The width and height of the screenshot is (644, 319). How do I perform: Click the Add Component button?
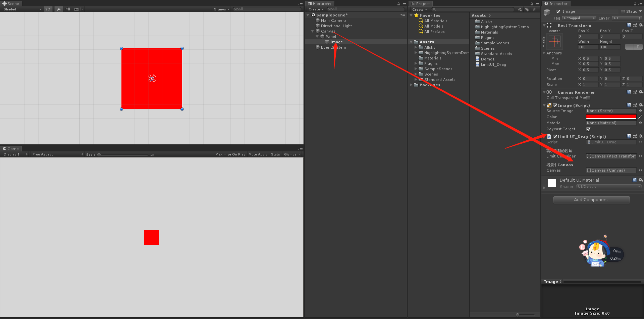click(591, 199)
